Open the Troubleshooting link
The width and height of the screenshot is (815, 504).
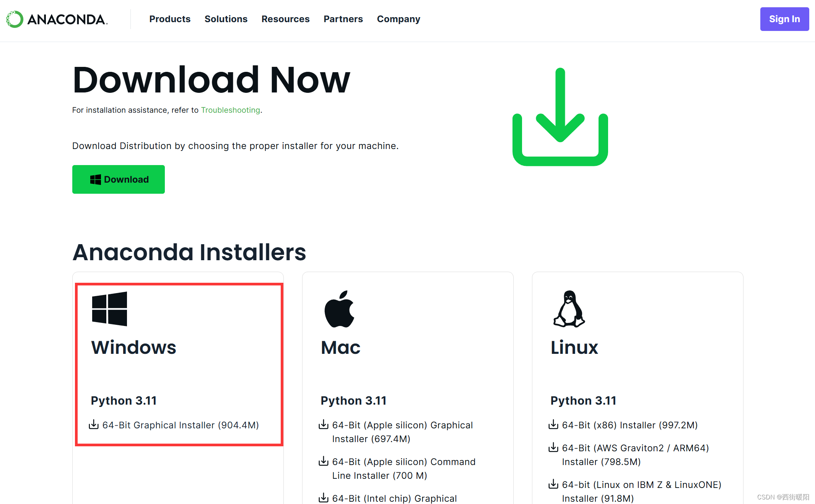point(231,110)
